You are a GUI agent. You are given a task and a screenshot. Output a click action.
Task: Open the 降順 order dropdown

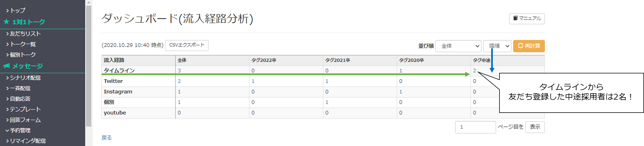[x=497, y=46]
